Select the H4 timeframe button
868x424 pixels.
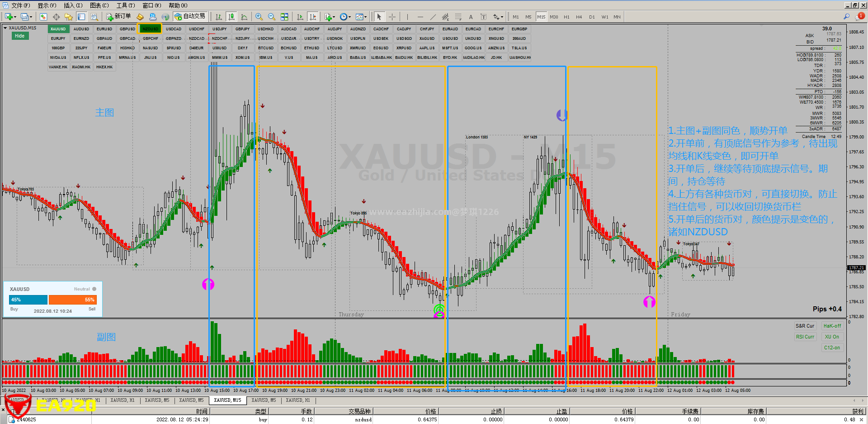click(x=579, y=17)
